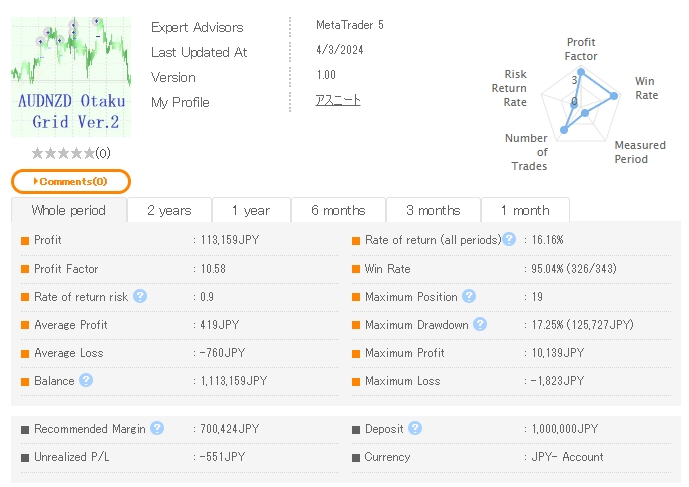Click the Risk Return Rate radar label
The height and width of the screenshot is (487, 689).
pos(509,88)
